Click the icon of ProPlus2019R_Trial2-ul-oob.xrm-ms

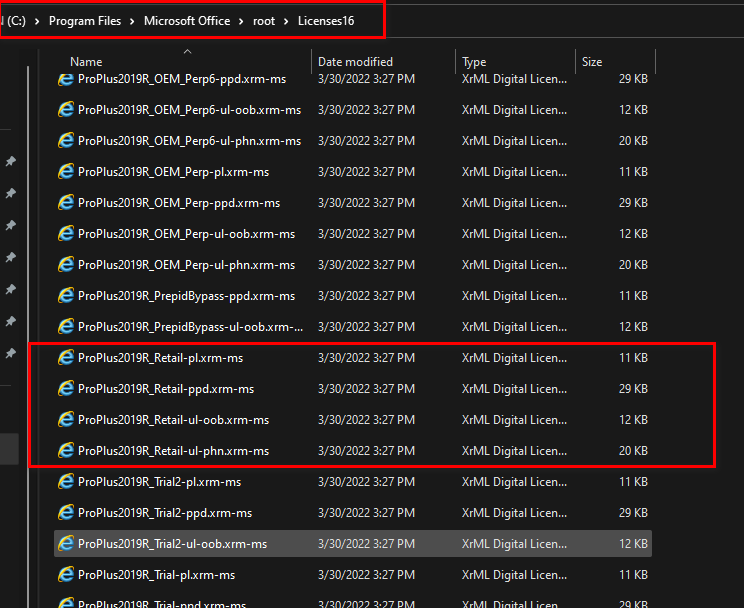tap(65, 544)
